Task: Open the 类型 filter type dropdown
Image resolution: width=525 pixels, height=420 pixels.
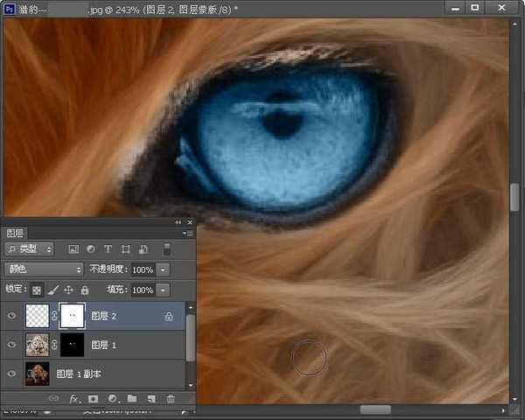Action: [30, 249]
